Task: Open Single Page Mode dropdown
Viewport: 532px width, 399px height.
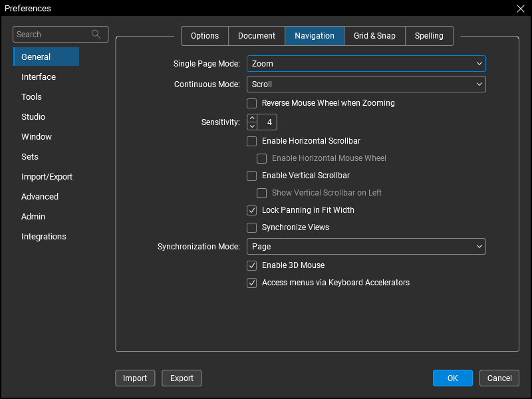Action: point(366,64)
